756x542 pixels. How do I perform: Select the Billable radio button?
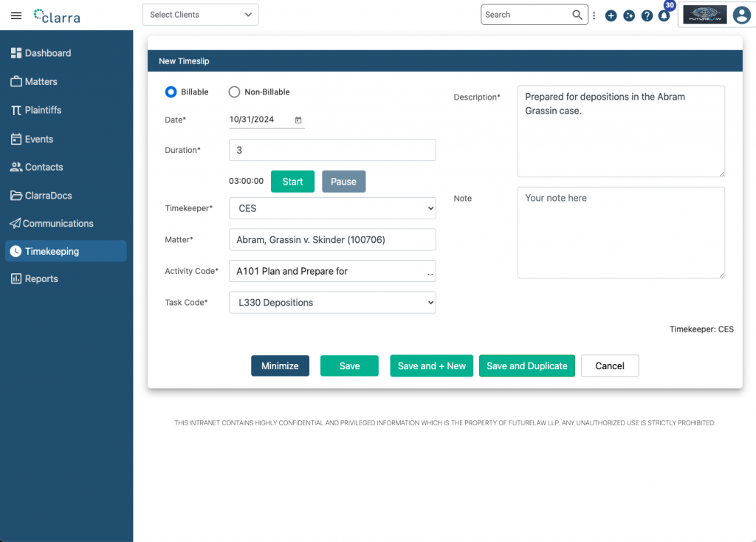(x=171, y=92)
